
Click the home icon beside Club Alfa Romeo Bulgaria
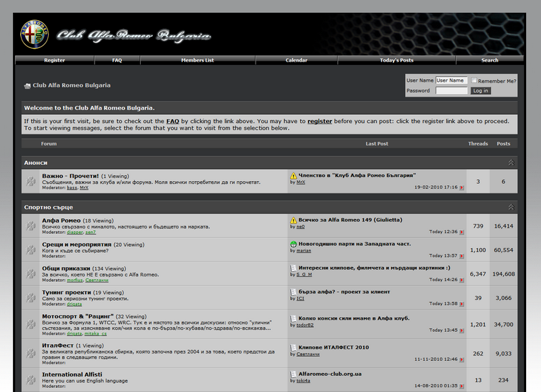pos(27,86)
